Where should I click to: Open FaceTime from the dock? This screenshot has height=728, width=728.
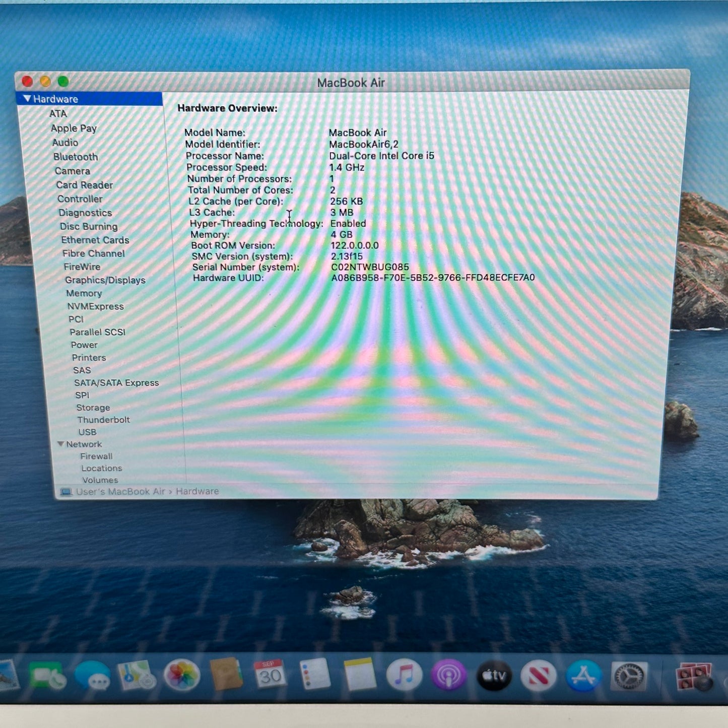click(47, 676)
